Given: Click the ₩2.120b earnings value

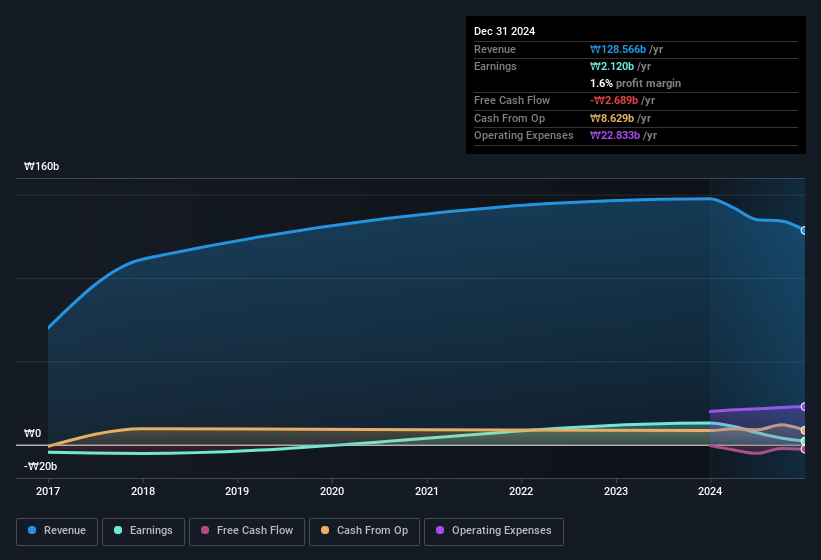Looking at the screenshot, I should coord(612,66).
